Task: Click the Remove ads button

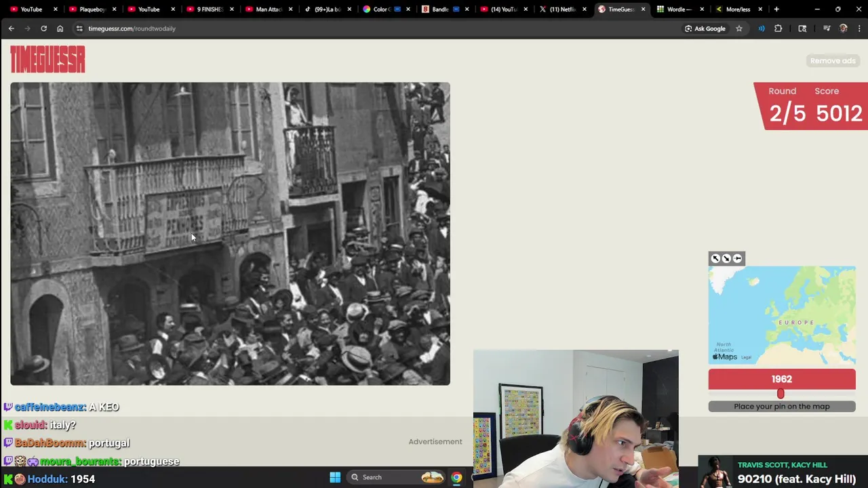Action: click(x=833, y=60)
